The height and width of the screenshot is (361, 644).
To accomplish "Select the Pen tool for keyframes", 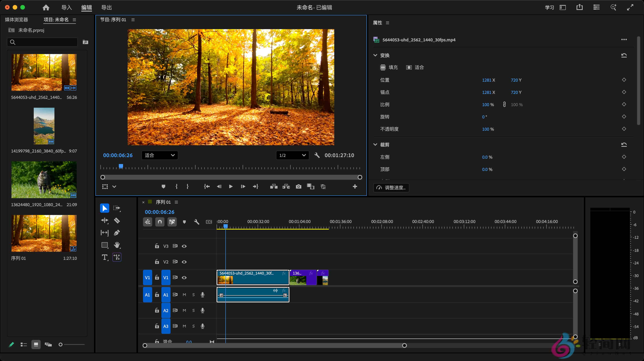I will coord(117,233).
